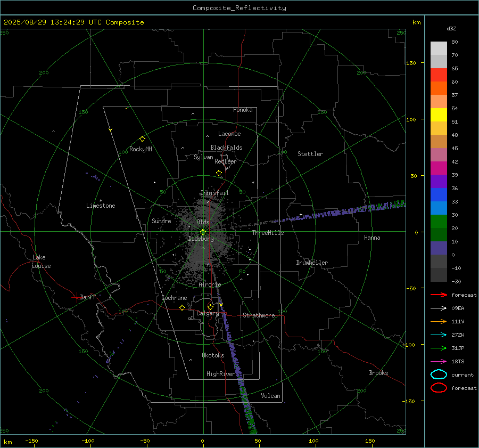
Task: Click the yellow diamond marker near RockyMH
Action: point(142,139)
